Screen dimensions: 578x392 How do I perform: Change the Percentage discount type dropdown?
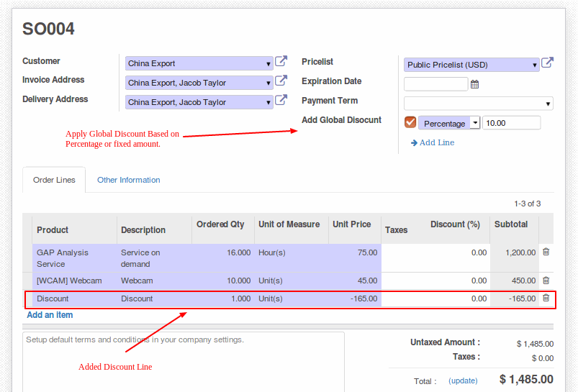click(x=449, y=123)
